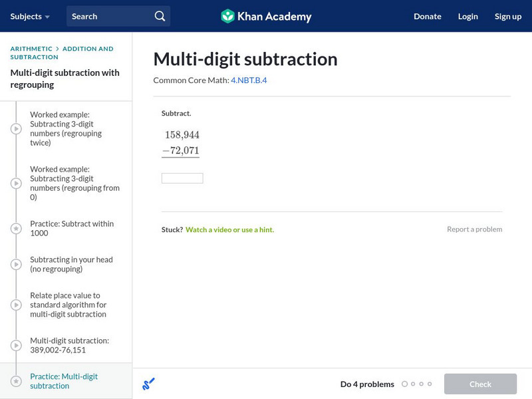
Task: Click star icon for 'Subtract within 1000' practice
Action: pos(16,228)
